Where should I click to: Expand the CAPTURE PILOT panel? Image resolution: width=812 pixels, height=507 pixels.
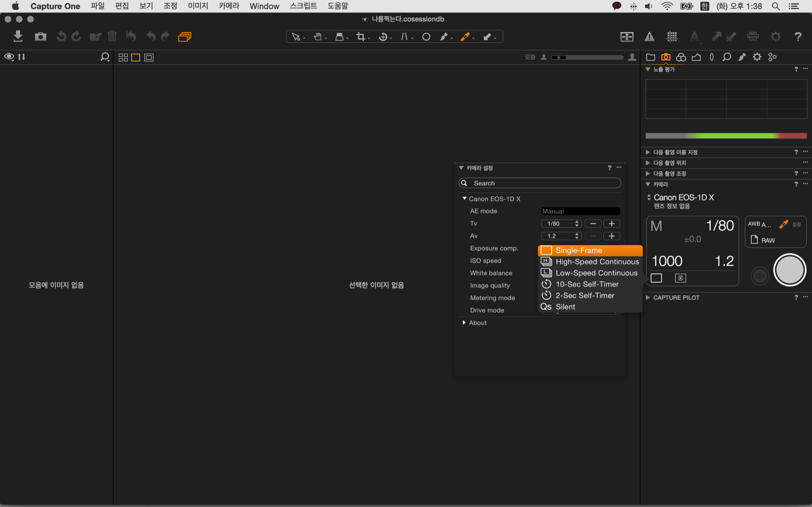648,297
